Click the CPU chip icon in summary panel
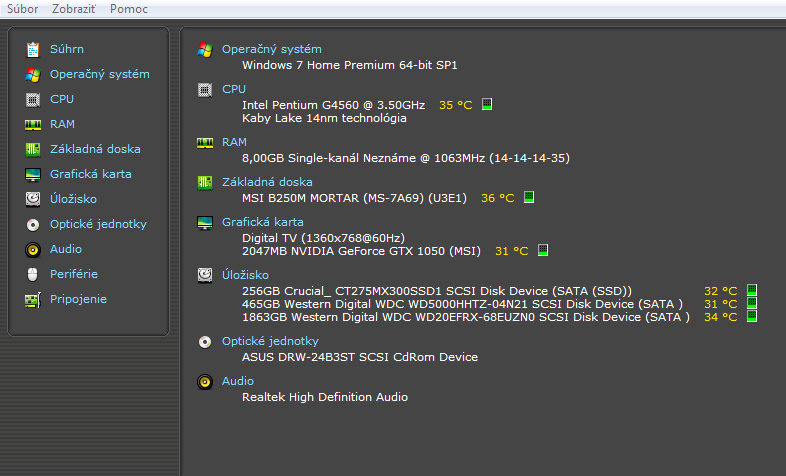Image resolution: width=786 pixels, height=476 pixels. pos(205,90)
